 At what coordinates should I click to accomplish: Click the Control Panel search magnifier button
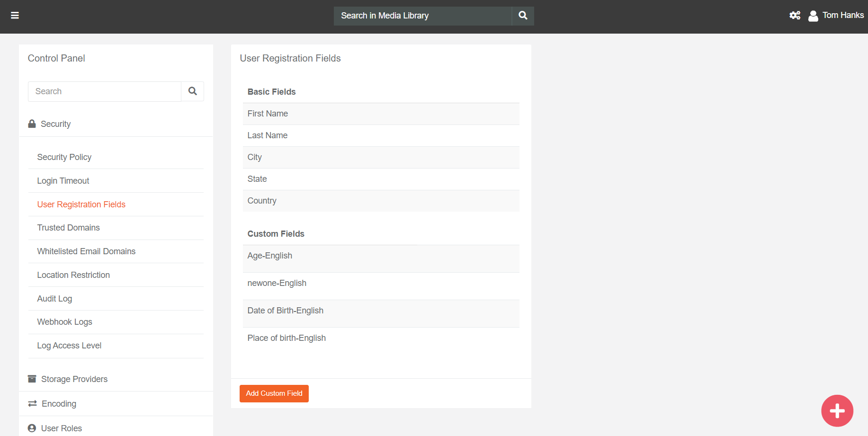click(192, 91)
